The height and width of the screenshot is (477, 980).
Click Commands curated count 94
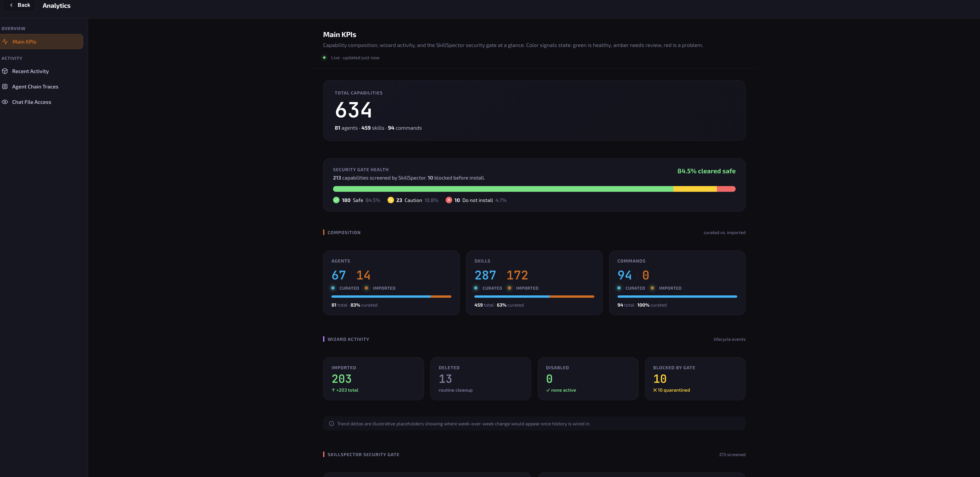pyautogui.click(x=624, y=275)
